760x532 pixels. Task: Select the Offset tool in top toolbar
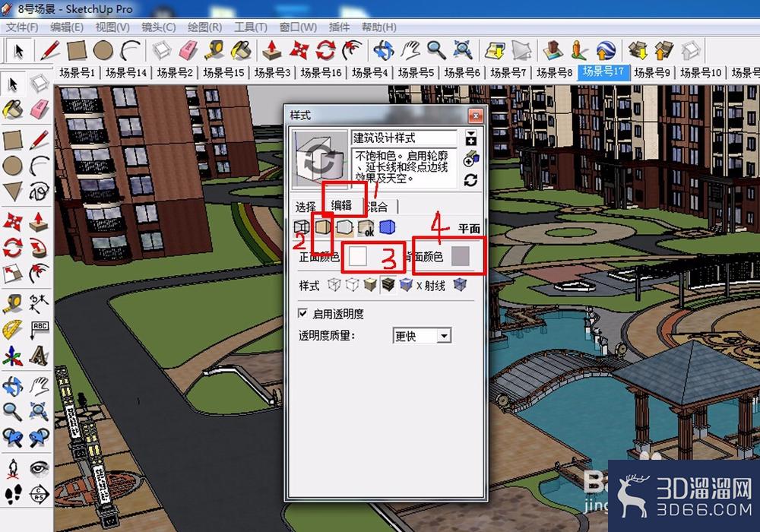[x=353, y=50]
